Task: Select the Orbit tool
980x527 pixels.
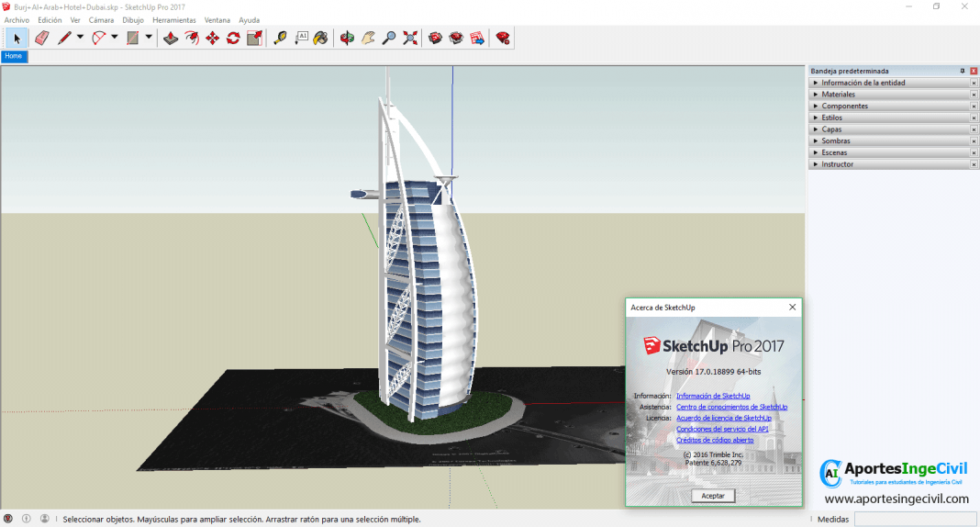Action: [x=347, y=39]
